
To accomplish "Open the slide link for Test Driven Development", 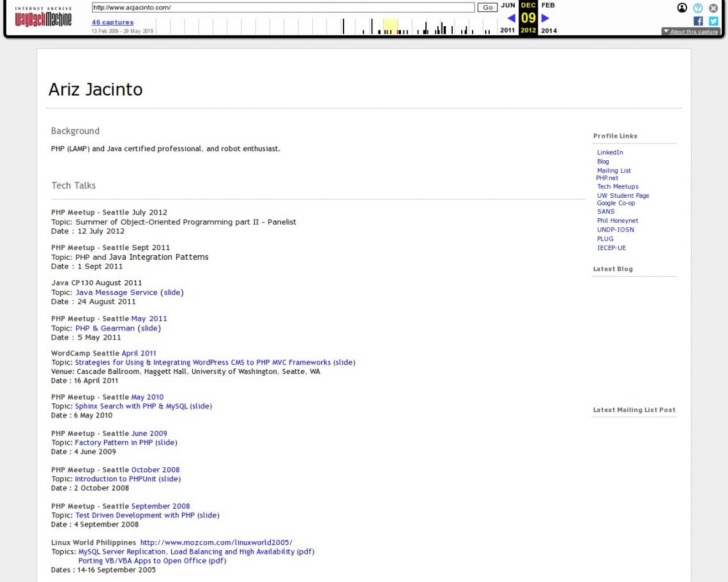I will pyautogui.click(x=208, y=515).
